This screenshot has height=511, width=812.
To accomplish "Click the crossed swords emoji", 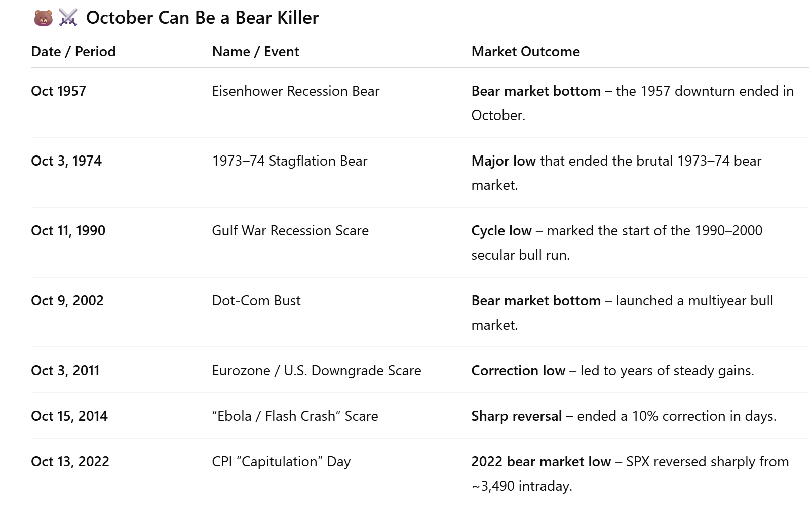I will point(68,18).
